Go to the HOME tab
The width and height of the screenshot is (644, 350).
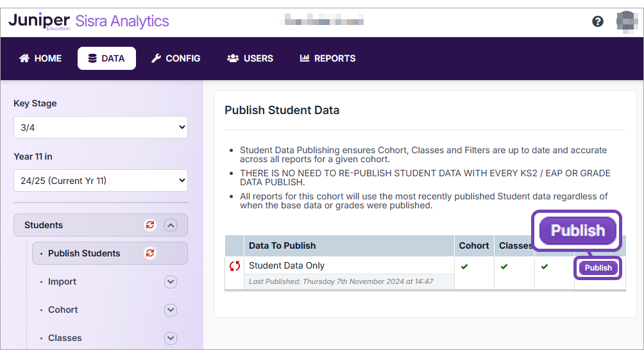pyautogui.click(x=40, y=58)
